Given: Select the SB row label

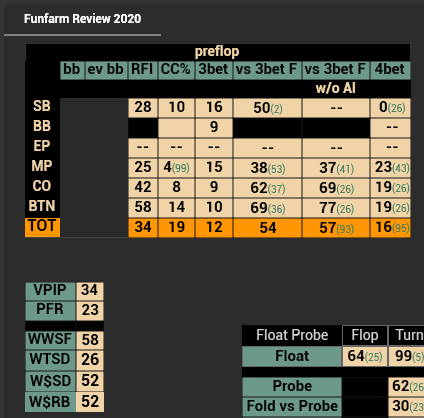Looking at the screenshot, I should (x=42, y=106).
